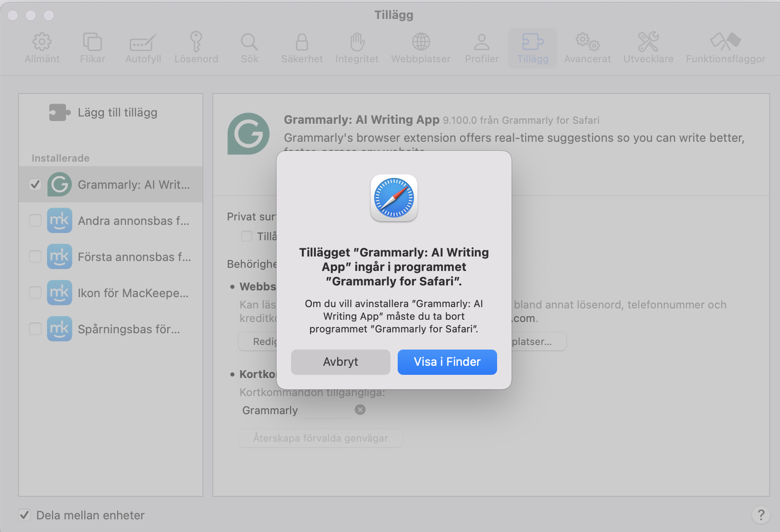This screenshot has width=780, height=532.
Task: Click Avbryt in the dialog
Action: click(341, 362)
